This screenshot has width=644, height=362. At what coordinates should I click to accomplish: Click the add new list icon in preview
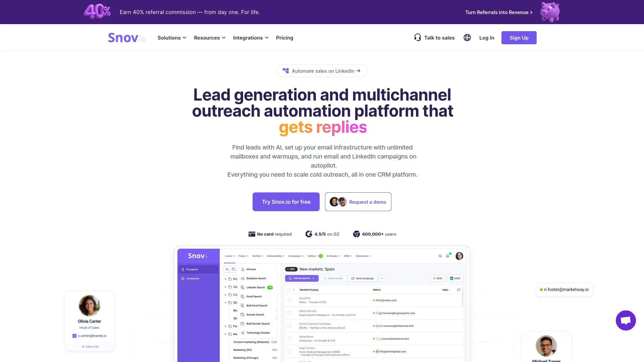[x=227, y=269]
